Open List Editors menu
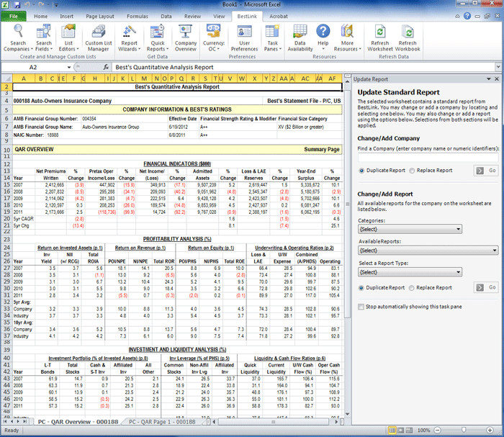Viewport: 504px width, 437px height. [x=68, y=38]
